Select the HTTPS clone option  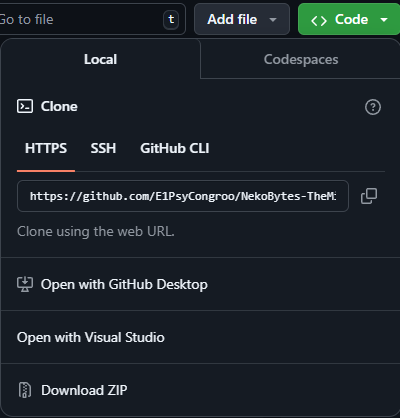[x=46, y=149]
